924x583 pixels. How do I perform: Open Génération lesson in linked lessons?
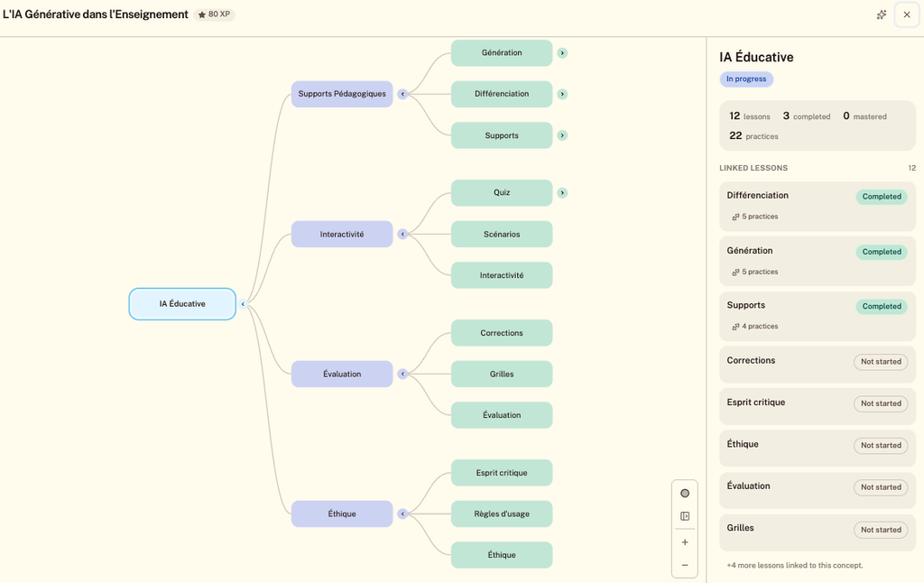pos(818,261)
